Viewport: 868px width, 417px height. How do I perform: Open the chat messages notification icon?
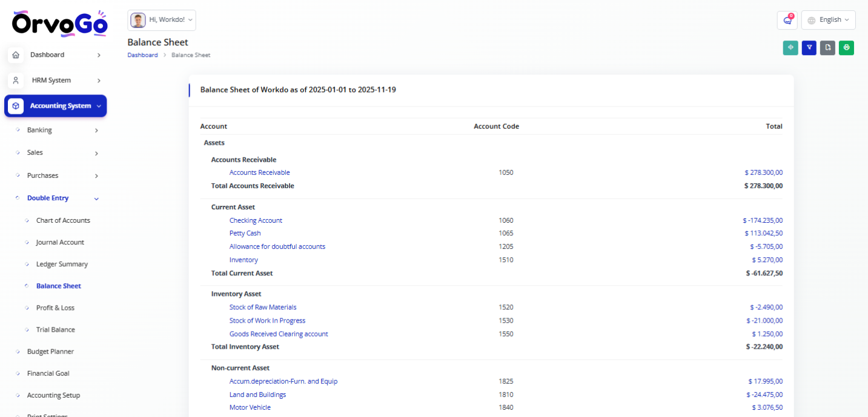tap(787, 20)
